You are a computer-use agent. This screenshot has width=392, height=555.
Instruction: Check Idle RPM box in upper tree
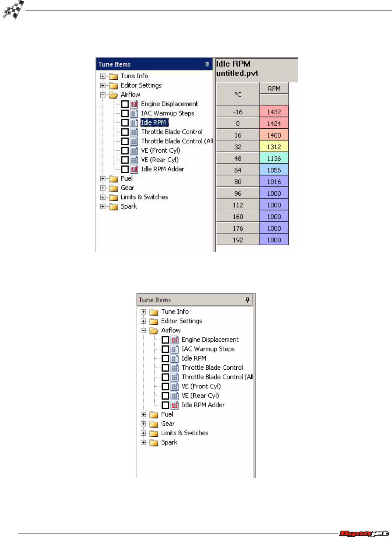pos(125,122)
